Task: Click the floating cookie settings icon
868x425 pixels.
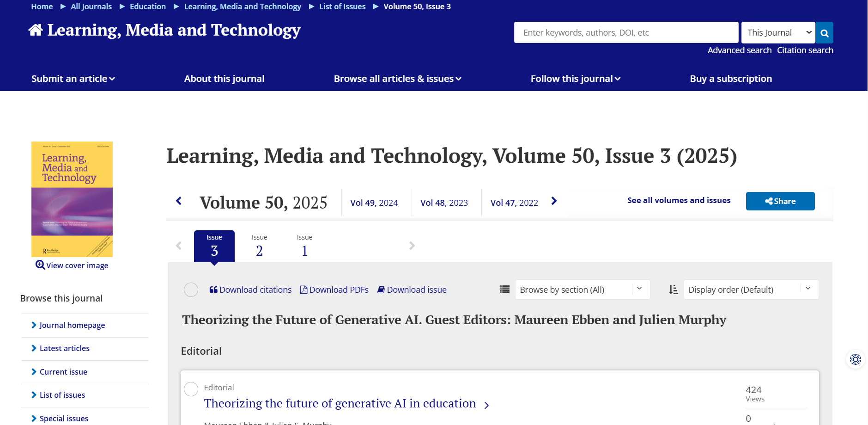Action: pyautogui.click(x=856, y=359)
